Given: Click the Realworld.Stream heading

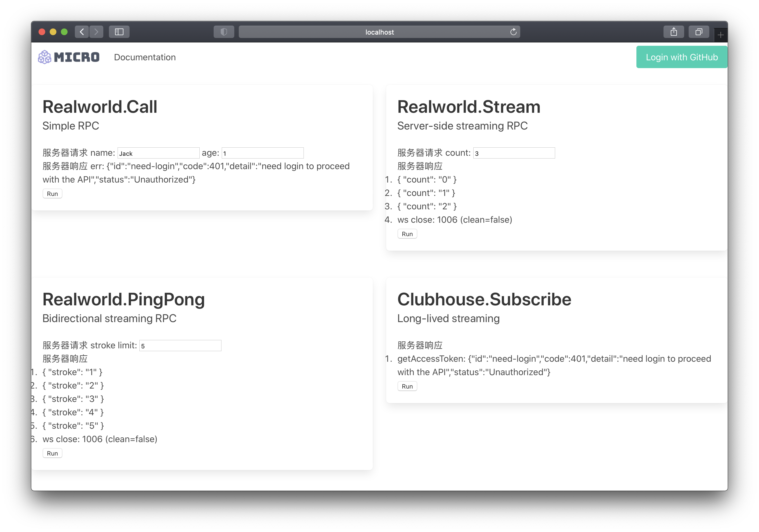Looking at the screenshot, I should click(469, 107).
